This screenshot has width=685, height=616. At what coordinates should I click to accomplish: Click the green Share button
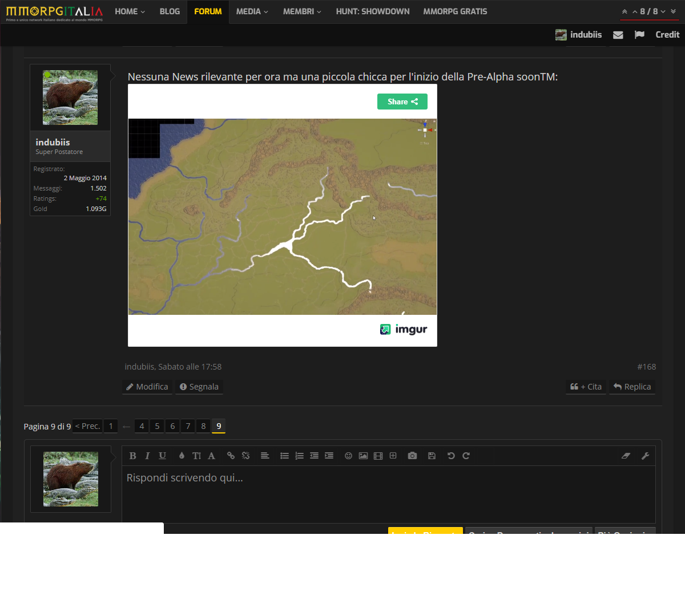pos(402,102)
